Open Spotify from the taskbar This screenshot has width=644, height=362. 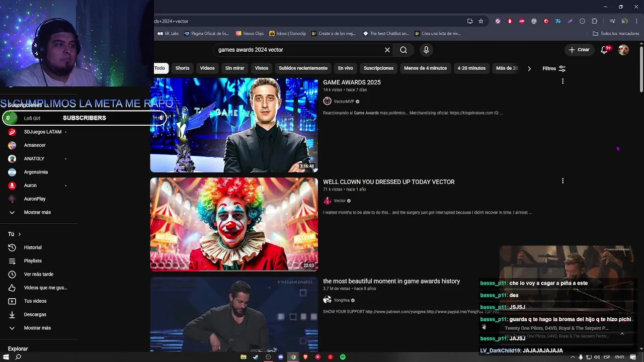coord(343,357)
